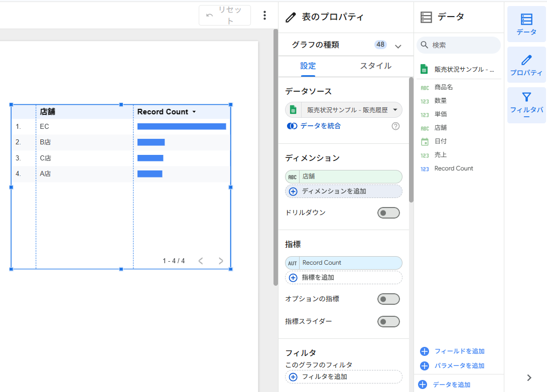Click the 検索 field search box
The height and width of the screenshot is (392, 547).
(458, 45)
